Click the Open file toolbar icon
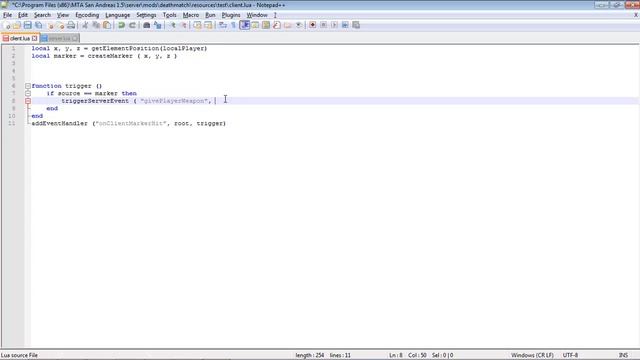 coord(17,25)
